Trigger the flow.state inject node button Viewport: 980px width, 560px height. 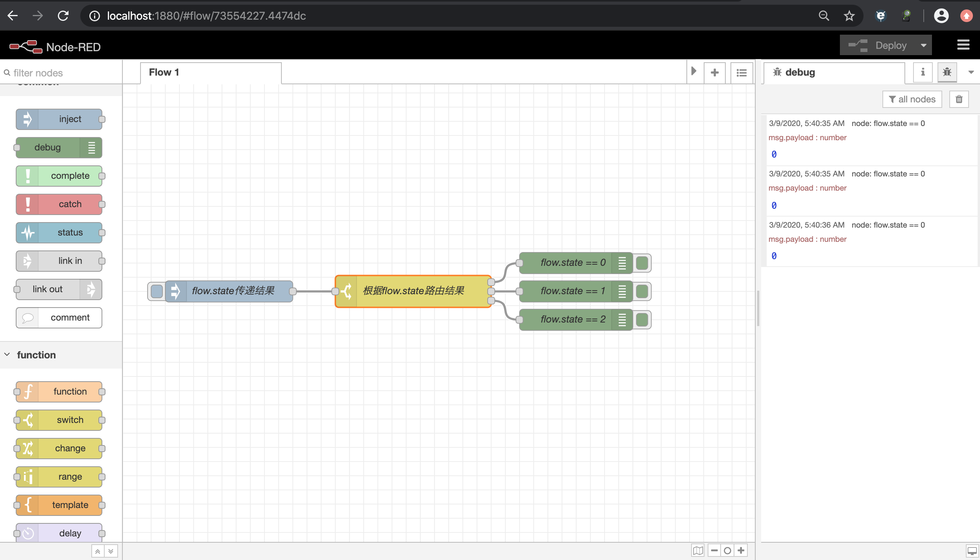pos(157,291)
